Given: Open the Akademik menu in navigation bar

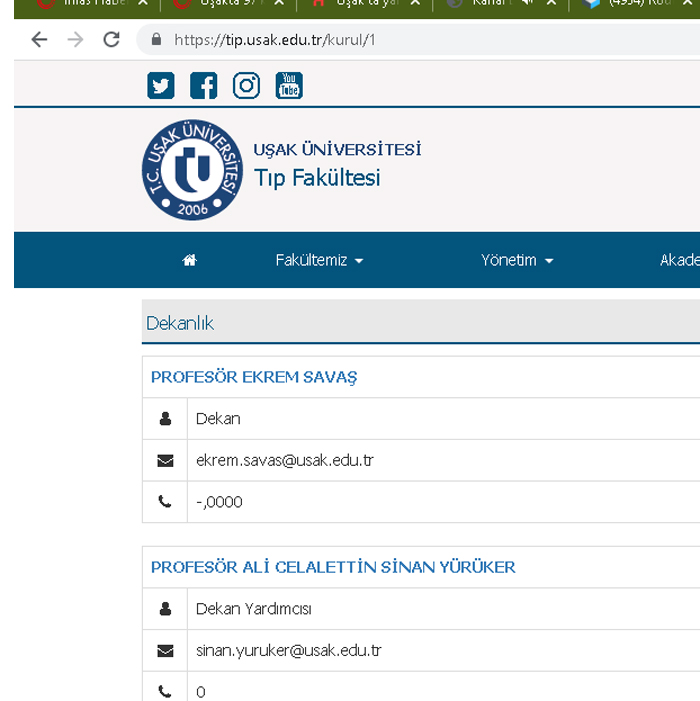Looking at the screenshot, I should pos(680,260).
